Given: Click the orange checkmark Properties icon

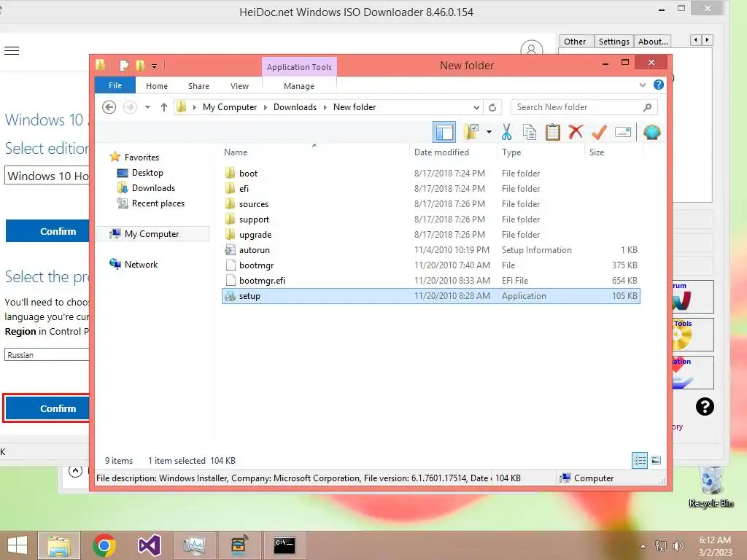Looking at the screenshot, I should pyautogui.click(x=599, y=133).
